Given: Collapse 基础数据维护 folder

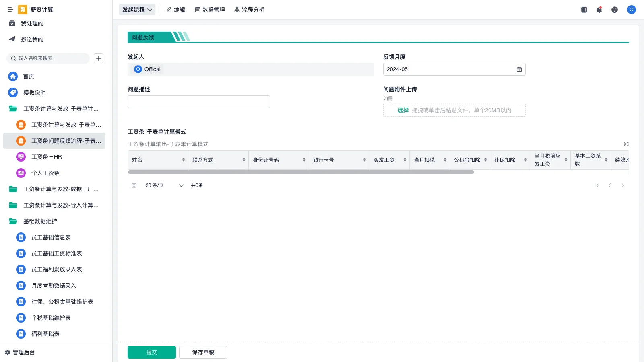Looking at the screenshot, I should click(54, 221).
